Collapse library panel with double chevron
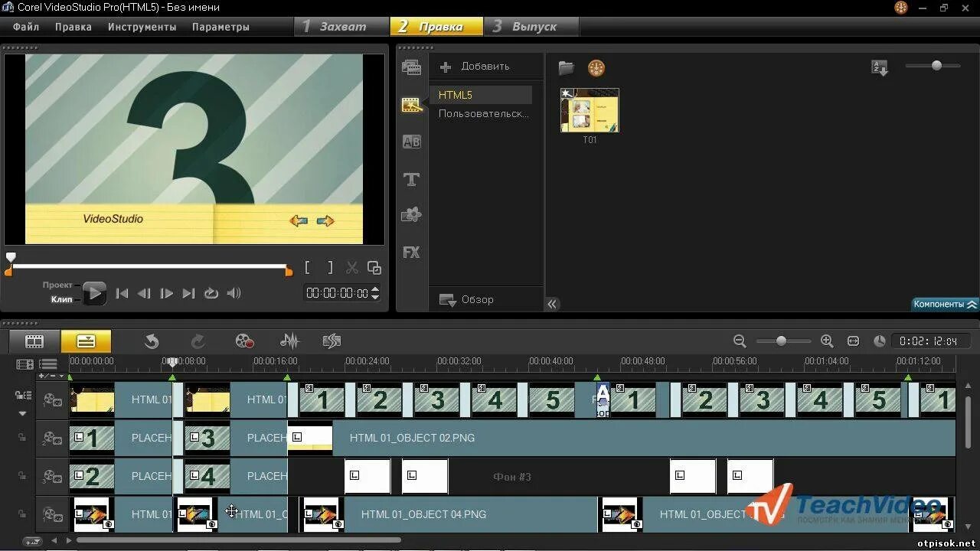 tap(552, 304)
